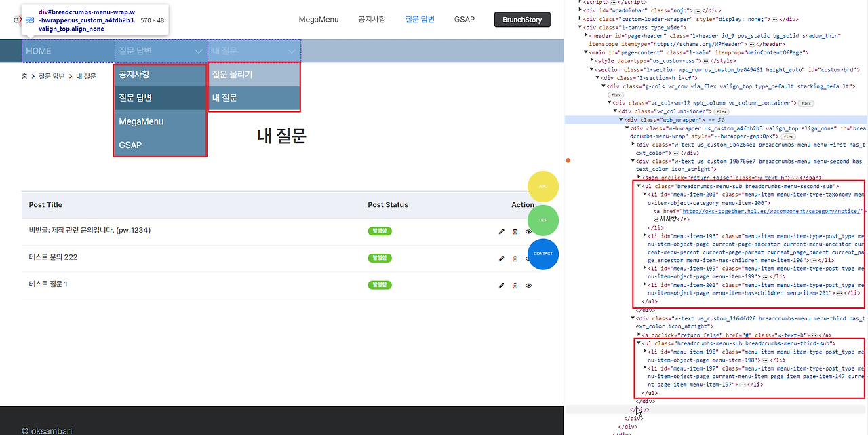
Task: Collapse the section custom-brd node
Action: click(x=593, y=69)
